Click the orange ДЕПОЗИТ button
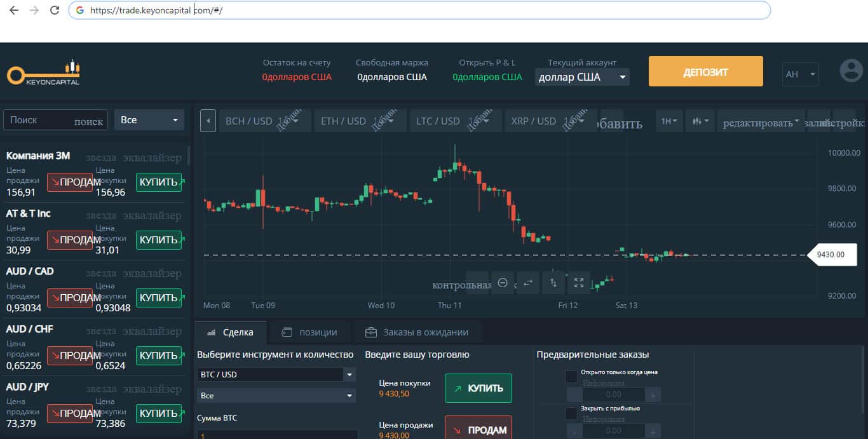The width and height of the screenshot is (868, 439). pyautogui.click(x=705, y=71)
